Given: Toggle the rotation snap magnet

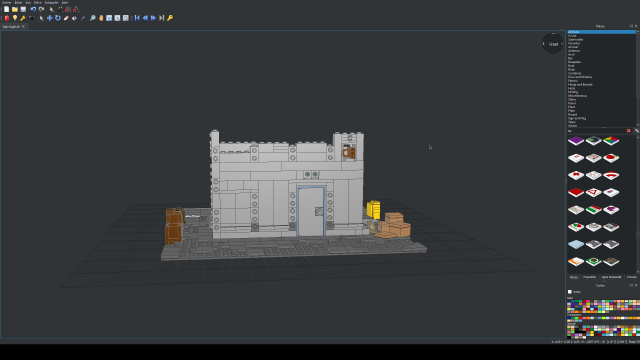Looking at the screenshot, I should click(76, 9).
